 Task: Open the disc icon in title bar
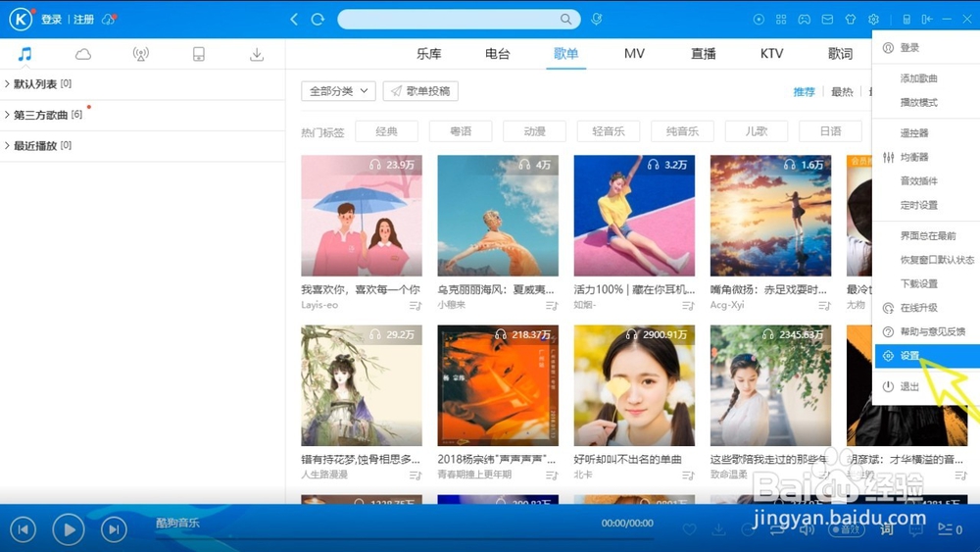(759, 20)
